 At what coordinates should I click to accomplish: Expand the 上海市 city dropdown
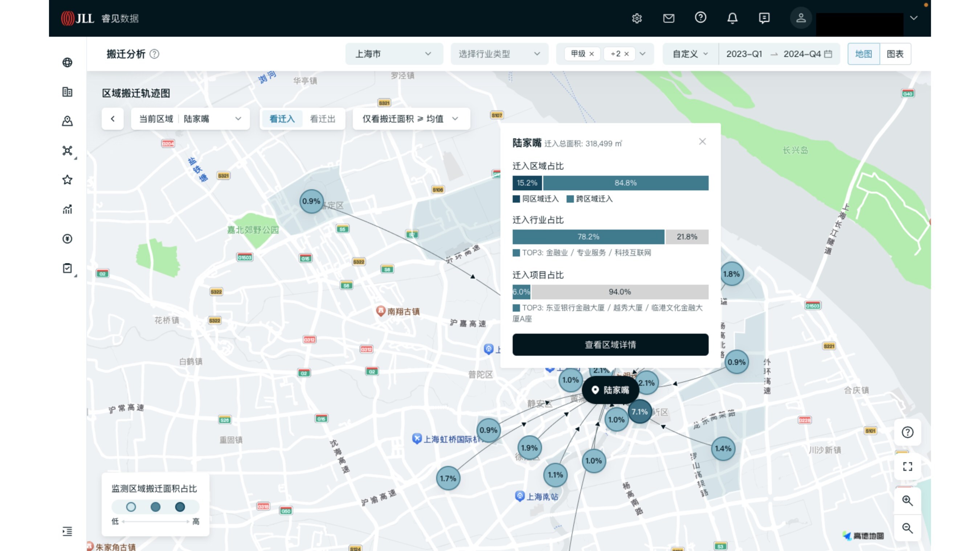click(x=394, y=54)
